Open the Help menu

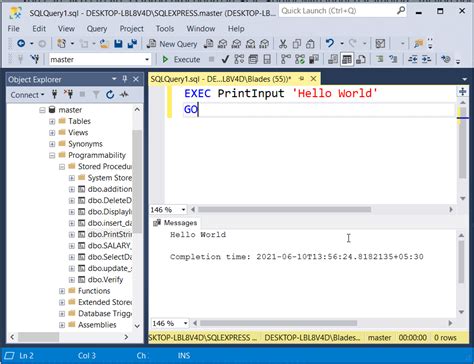tap(236, 29)
